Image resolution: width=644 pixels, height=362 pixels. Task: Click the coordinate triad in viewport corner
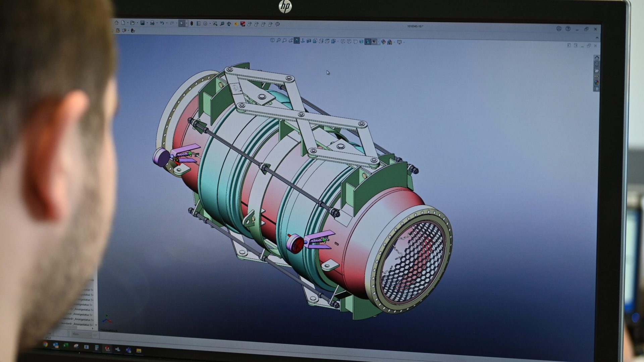tap(107, 319)
